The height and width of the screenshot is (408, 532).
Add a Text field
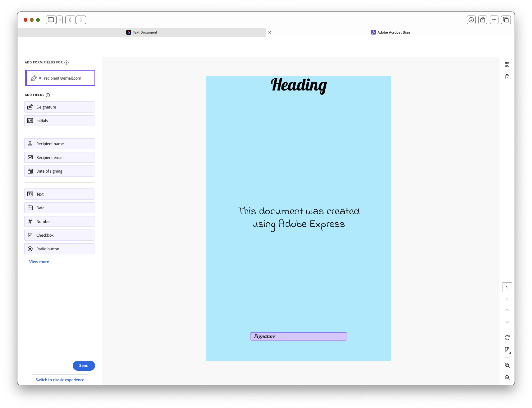59,194
